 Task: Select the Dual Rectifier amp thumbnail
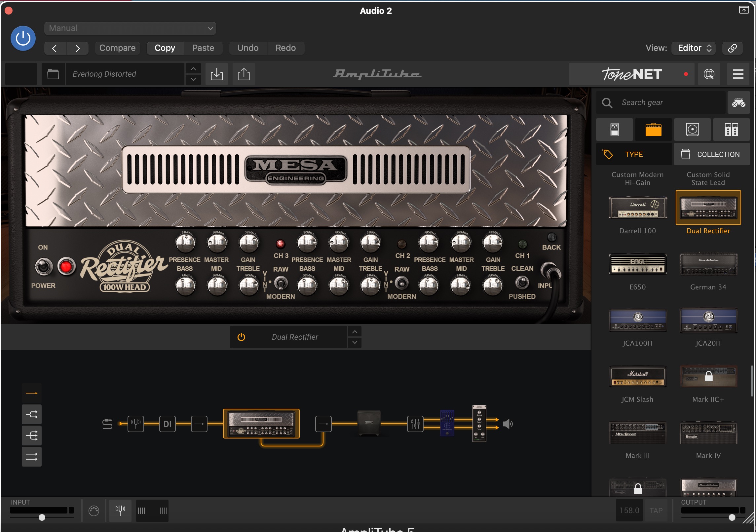tap(708, 208)
